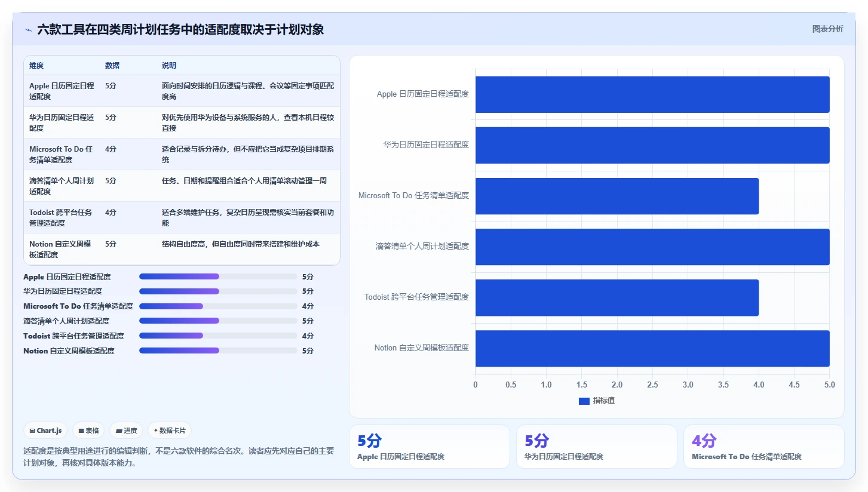Select the Chart.js tag chip

coord(46,430)
